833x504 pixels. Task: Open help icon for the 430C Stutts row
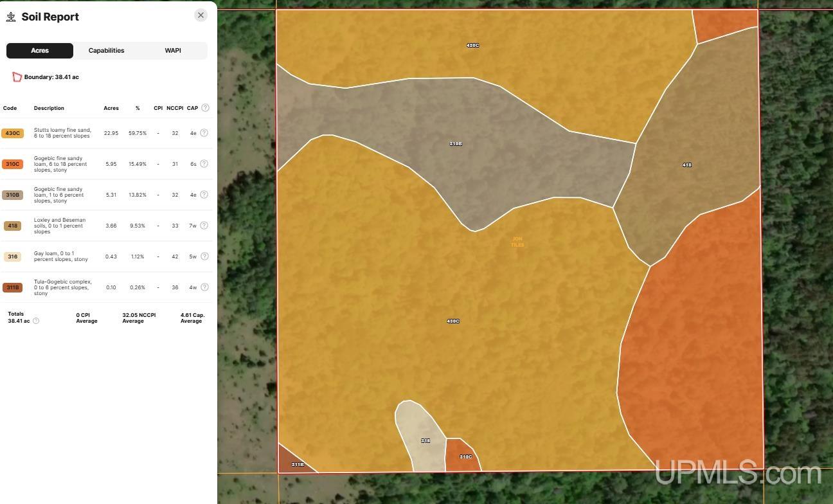[x=204, y=133]
